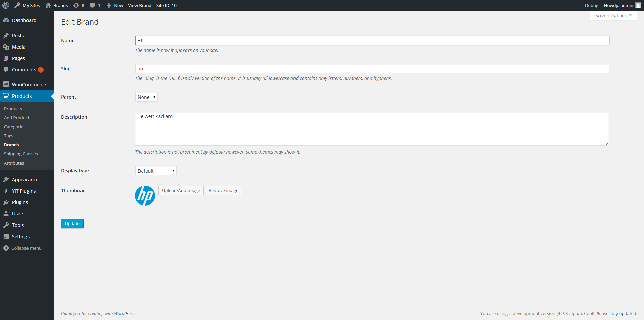Screen dimensions: 644x320
Task: Open comments bubble icon in admin bar
Action: [92, 5]
